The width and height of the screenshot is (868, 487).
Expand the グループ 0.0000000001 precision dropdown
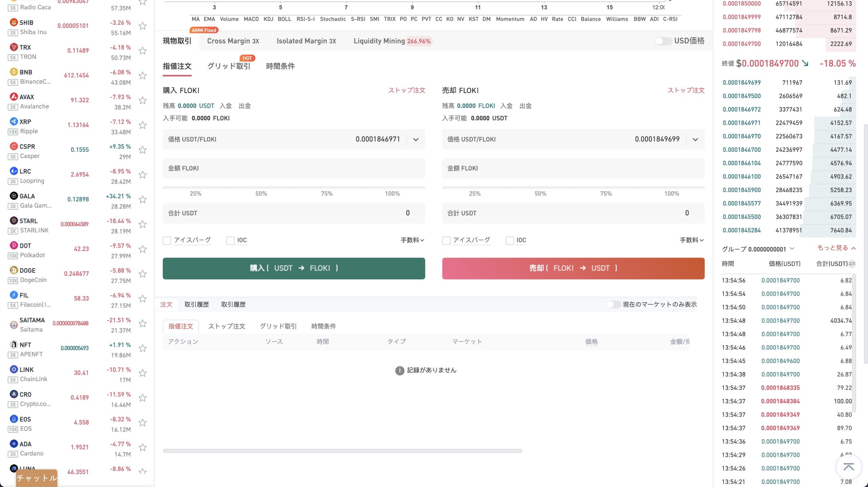pos(792,249)
